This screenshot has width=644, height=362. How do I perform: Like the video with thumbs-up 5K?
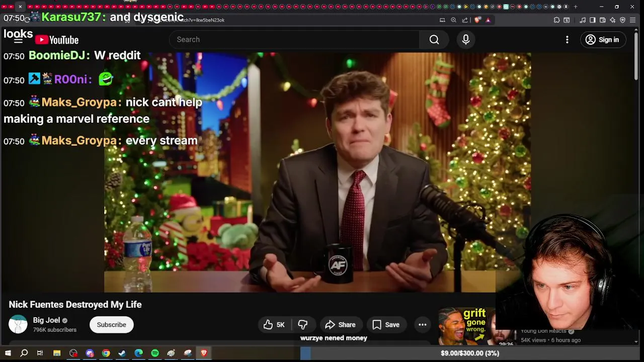(x=274, y=325)
